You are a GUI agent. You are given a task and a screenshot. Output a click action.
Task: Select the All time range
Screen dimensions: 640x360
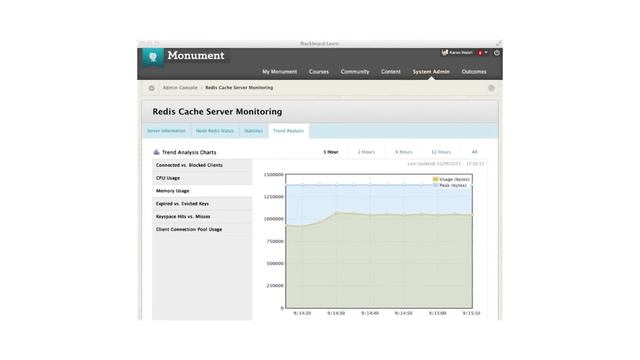(x=474, y=152)
